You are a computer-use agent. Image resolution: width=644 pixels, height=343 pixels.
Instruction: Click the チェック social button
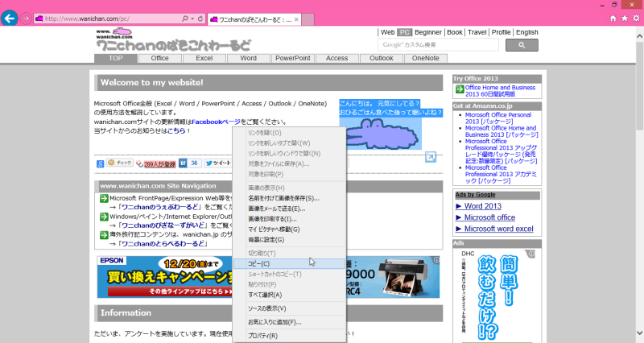pyautogui.click(x=119, y=163)
